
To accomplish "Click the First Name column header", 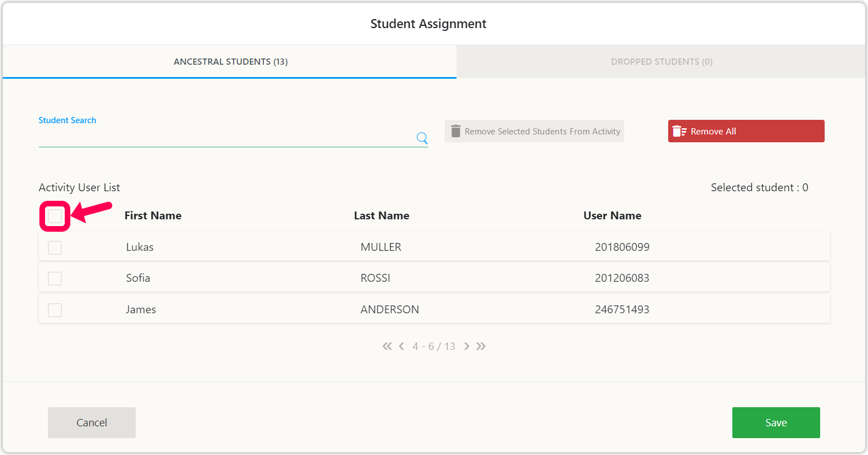I will pos(153,215).
